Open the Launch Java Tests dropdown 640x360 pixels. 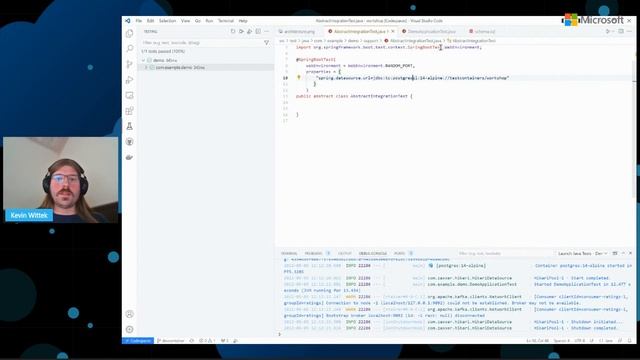coord(582,253)
